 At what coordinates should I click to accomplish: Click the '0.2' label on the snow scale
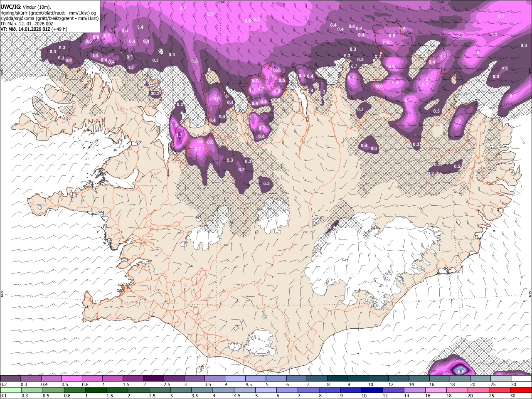[3, 384]
